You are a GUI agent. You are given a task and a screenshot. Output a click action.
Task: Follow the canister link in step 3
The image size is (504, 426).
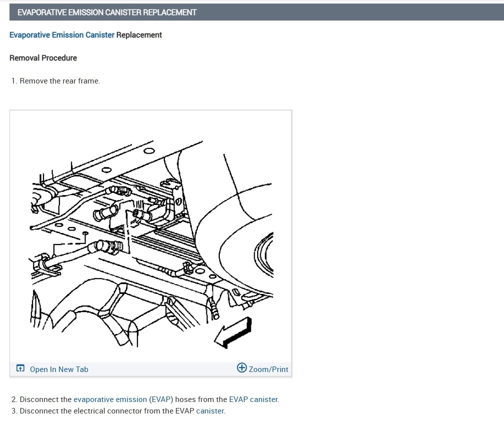pos(210,411)
